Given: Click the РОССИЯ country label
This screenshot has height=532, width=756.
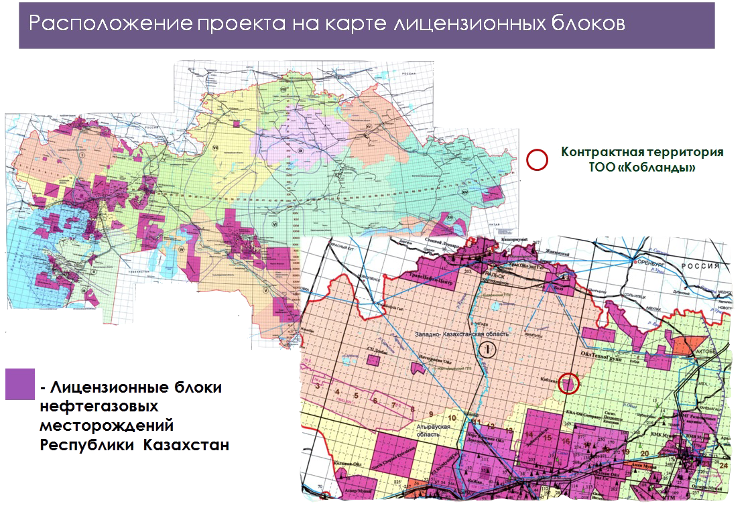Looking at the screenshot, I should 701,265.
